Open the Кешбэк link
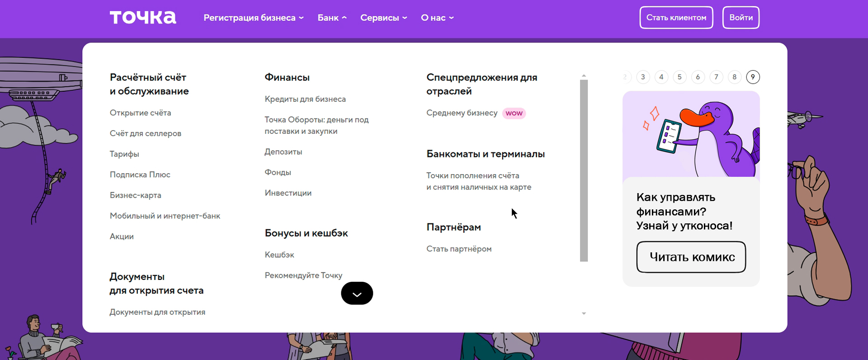This screenshot has width=868, height=360. [x=279, y=255]
